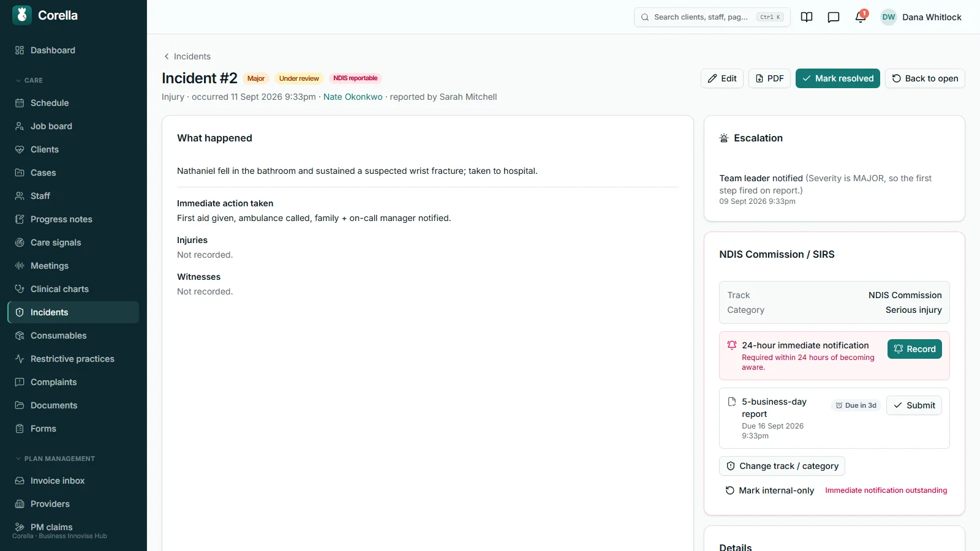The image size is (980, 551).
Task: Open Clinical charts
Action: 73,289
